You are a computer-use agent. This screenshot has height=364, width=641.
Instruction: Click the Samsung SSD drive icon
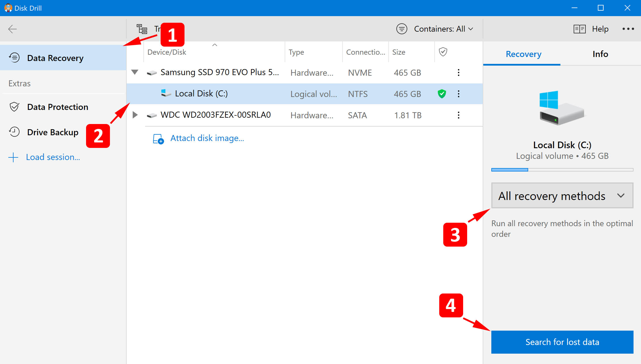tap(152, 73)
